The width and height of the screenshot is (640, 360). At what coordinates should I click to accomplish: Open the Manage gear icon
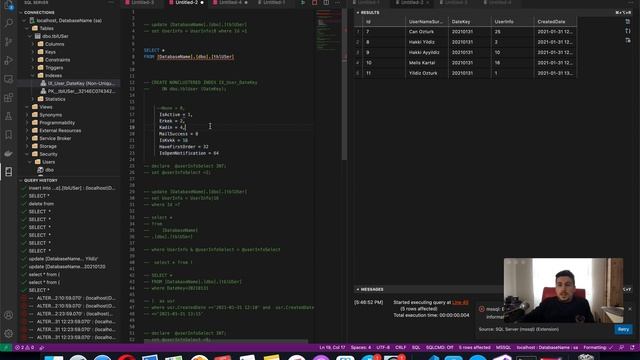(9, 333)
